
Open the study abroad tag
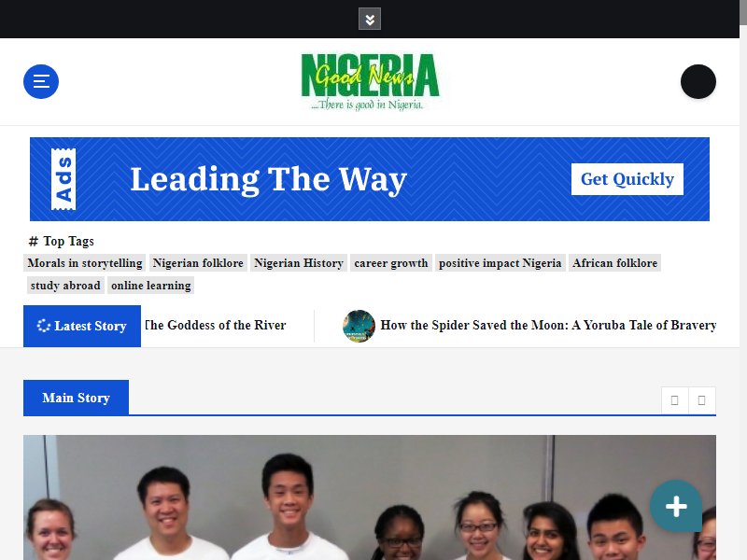coord(65,286)
